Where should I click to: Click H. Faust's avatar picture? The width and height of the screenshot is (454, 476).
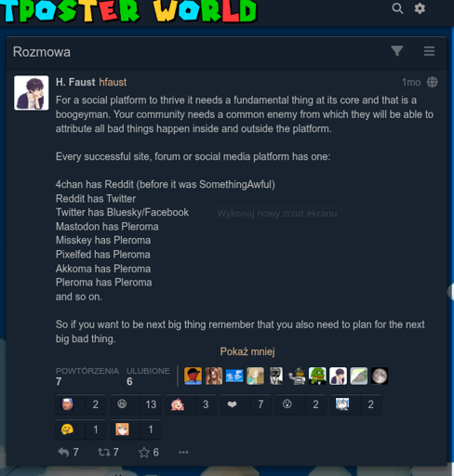pyautogui.click(x=31, y=93)
